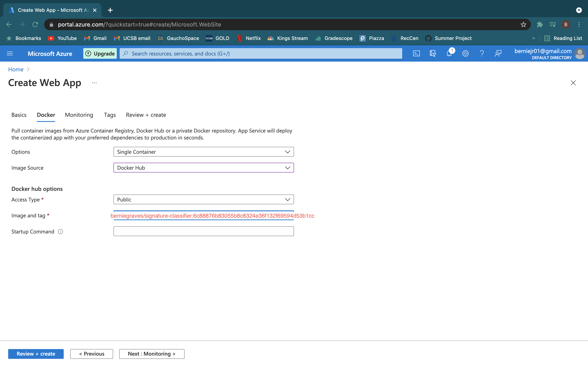This screenshot has height=367, width=588.
Task: Open Azure Cloud Shell icon
Action: (416, 53)
